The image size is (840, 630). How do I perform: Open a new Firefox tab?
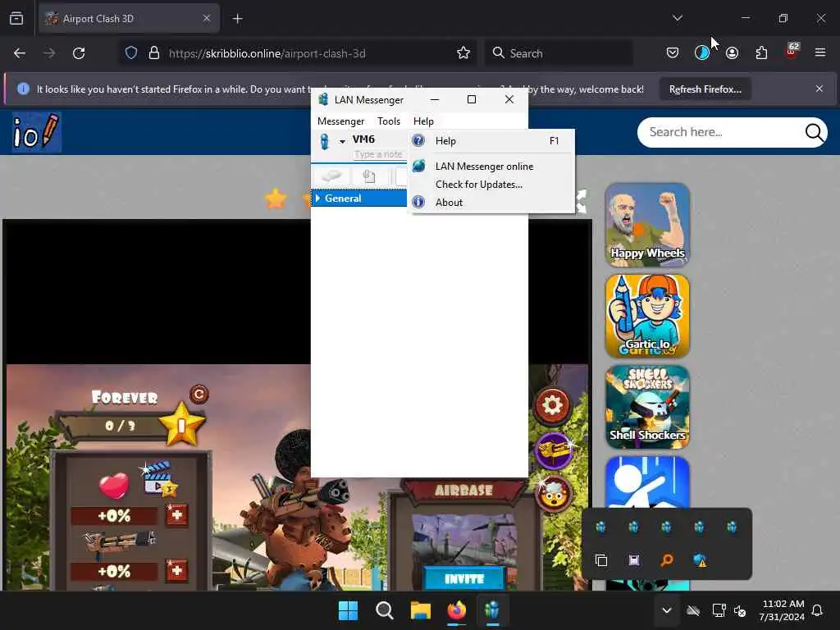click(x=237, y=19)
